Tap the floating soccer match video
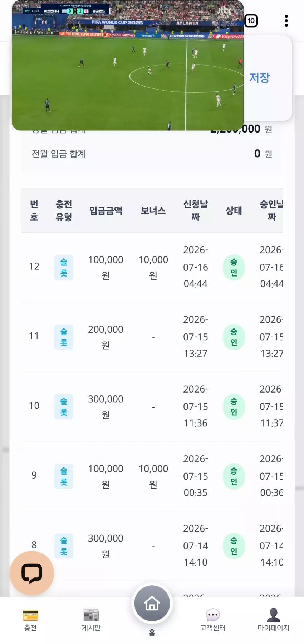Screen dimensions: 304x644 click(x=128, y=65)
